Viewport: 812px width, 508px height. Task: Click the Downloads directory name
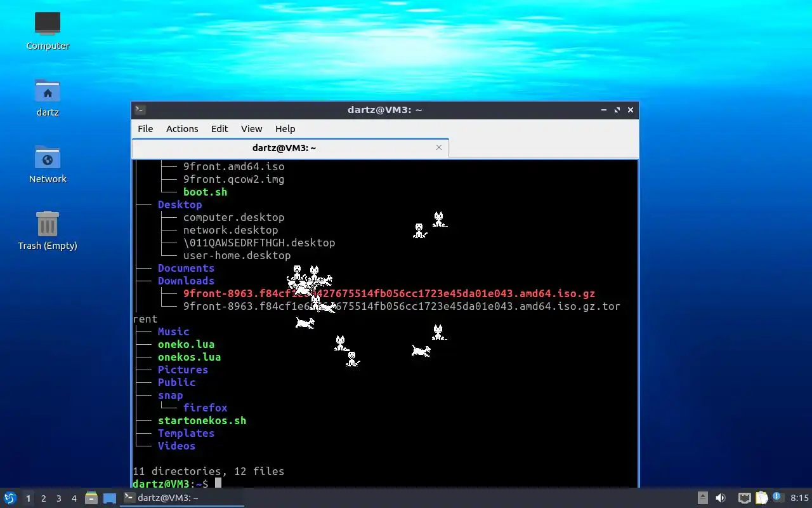coord(186,281)
